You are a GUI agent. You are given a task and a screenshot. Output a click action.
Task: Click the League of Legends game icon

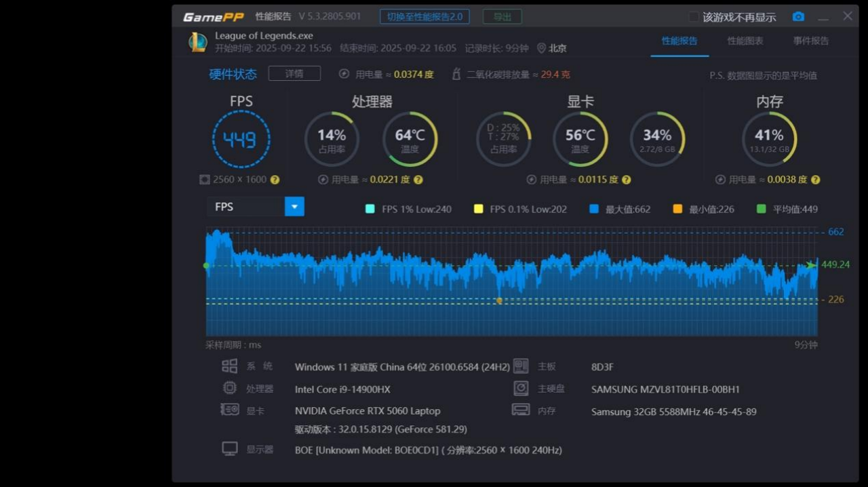197,42
